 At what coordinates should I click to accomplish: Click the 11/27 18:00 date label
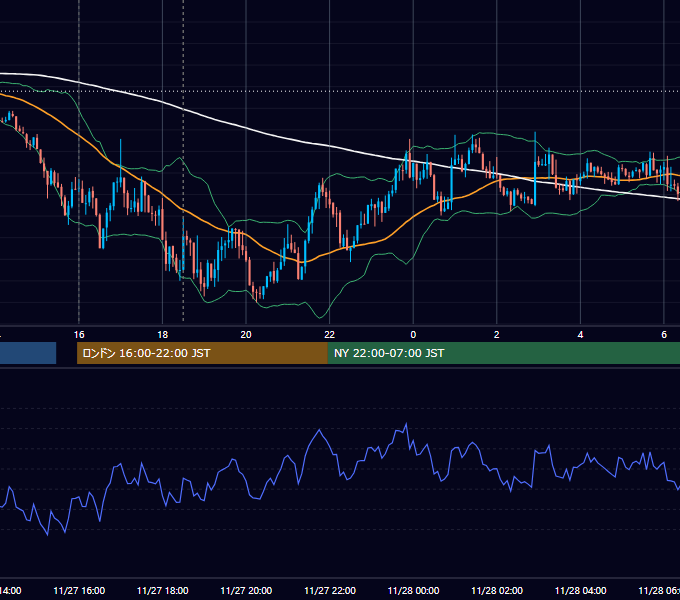(x=163, y=590)
